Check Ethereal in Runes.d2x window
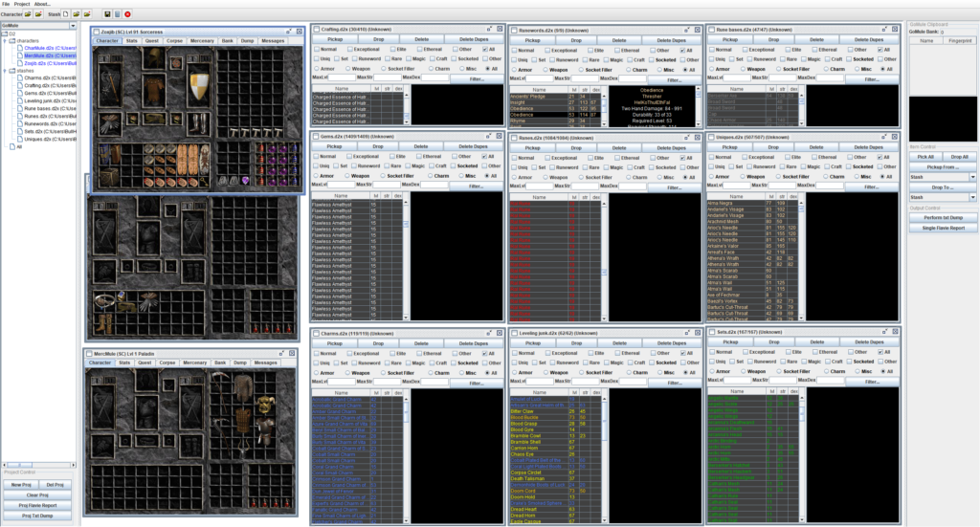980x527 pixels. 615,158
